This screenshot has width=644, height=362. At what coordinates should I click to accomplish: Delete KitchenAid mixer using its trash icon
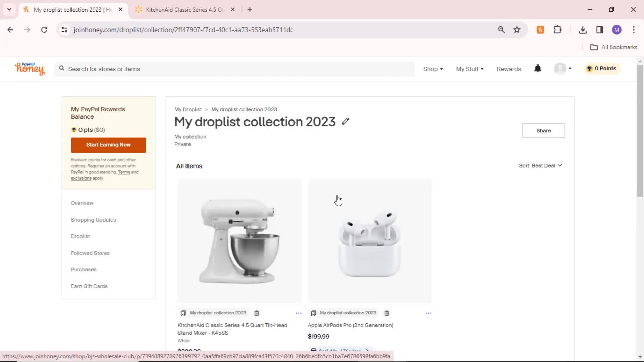257,313
